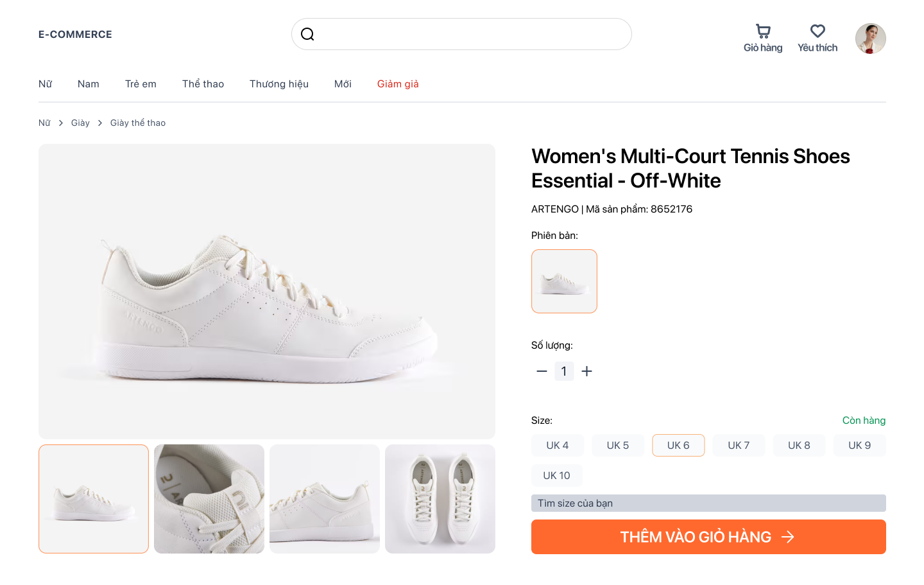Click the Nữ breadcrumb link
The height and width of the screenshot is (585, 924).
click(44, 123)
